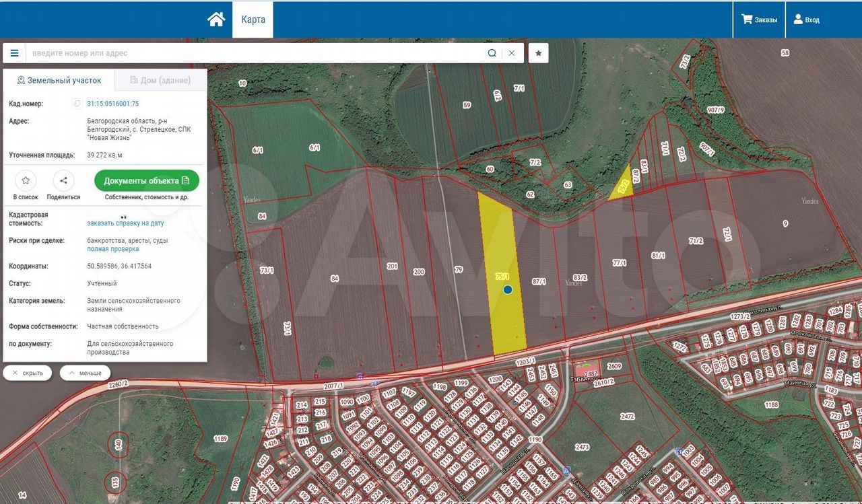Image resolution: width=862 pixels, height=504 pixels.
Task: Add parcel to list with star icon
Action: [x=25, y=180]
